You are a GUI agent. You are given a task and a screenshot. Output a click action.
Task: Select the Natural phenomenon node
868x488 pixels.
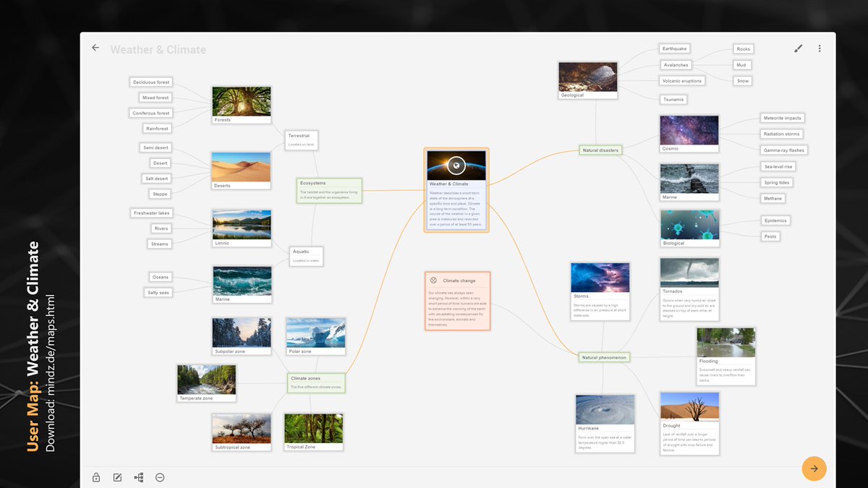point(603,356)
